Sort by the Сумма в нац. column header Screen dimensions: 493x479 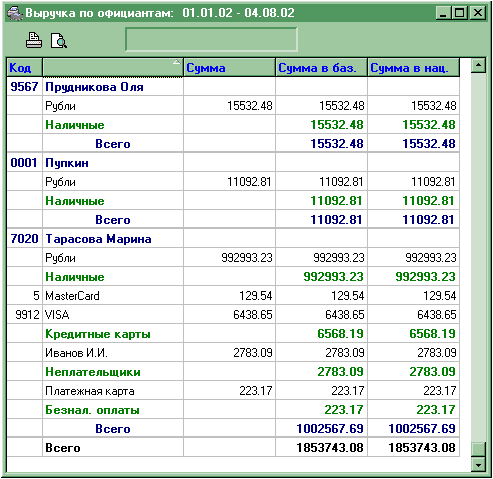click(413, 68)
